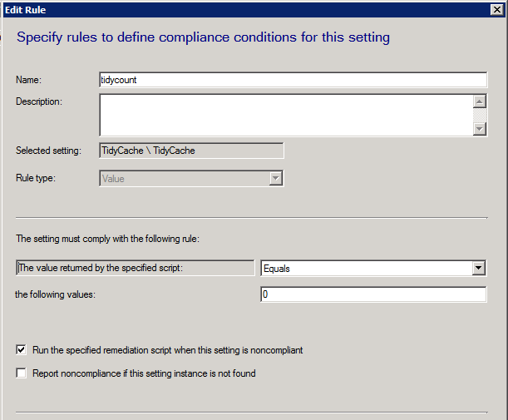508x420 pixels.
Task: Uncheck Run the specified remediation script checkbox
Action: (22, 350)
